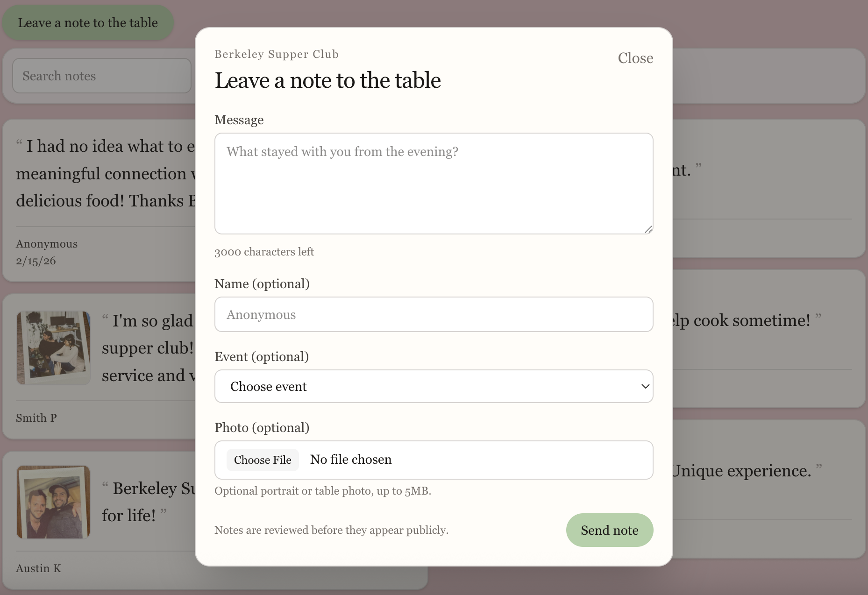The image size is (868, 595).
Task: Click into the Message text area
Action: [x=434, y=183]
